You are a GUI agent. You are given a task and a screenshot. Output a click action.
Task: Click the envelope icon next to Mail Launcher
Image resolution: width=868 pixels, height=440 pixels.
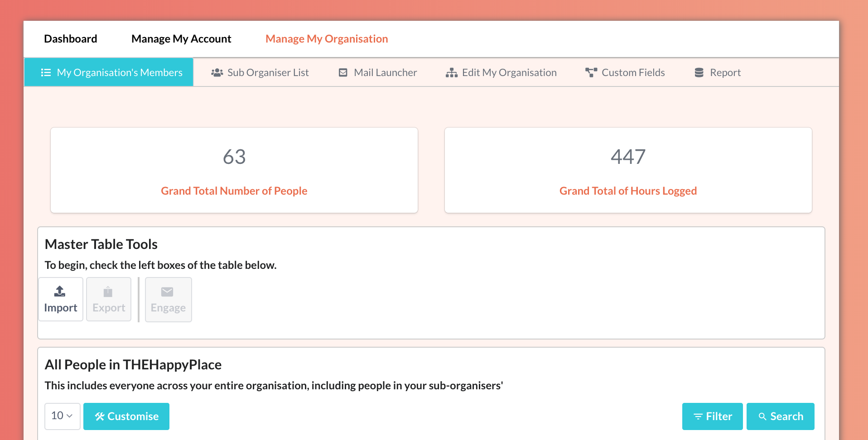(x=343, y=72)
